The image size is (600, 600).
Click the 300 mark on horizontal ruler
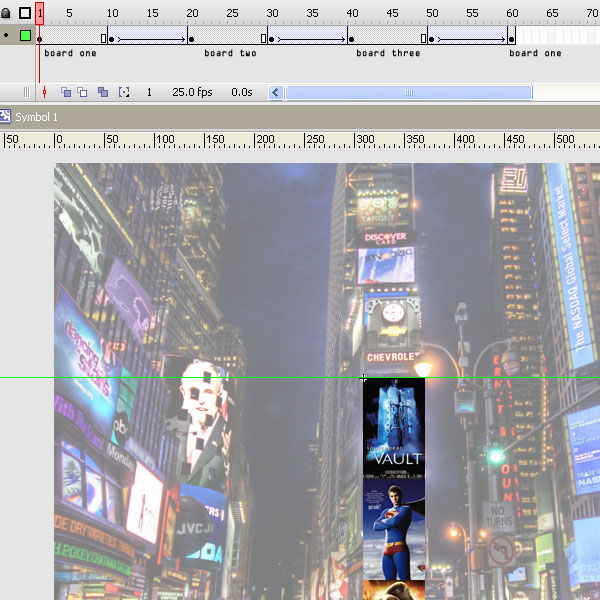pyautogui.click(x=365, y=139)
